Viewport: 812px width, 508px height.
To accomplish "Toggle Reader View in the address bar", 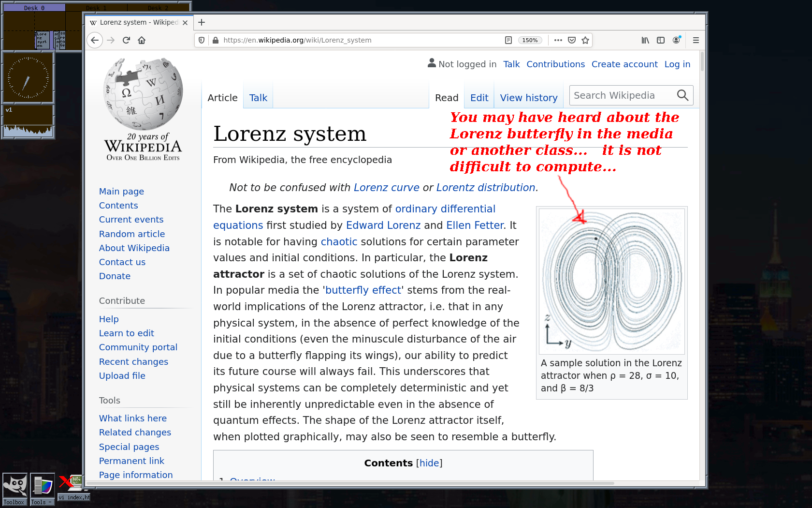I will pos(508,40).
